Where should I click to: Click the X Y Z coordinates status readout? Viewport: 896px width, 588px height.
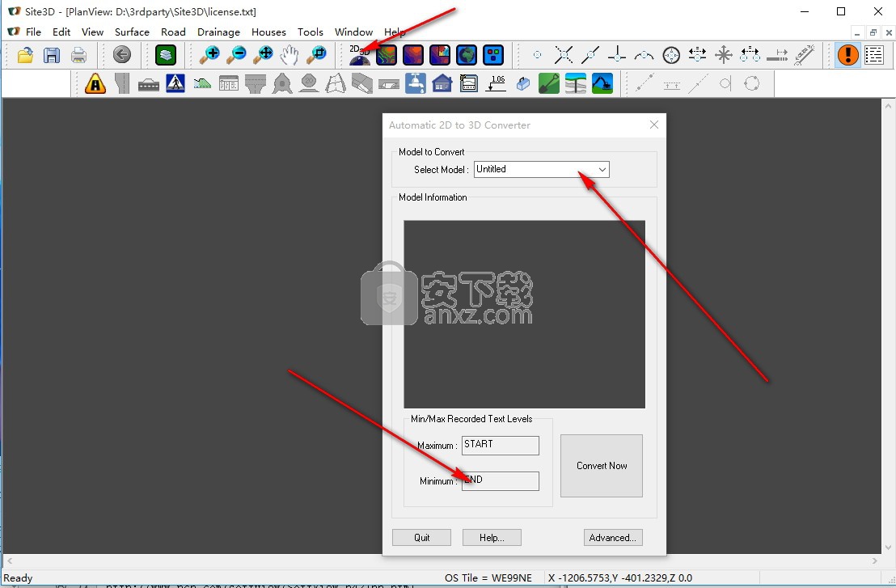[x=620, y=577]
